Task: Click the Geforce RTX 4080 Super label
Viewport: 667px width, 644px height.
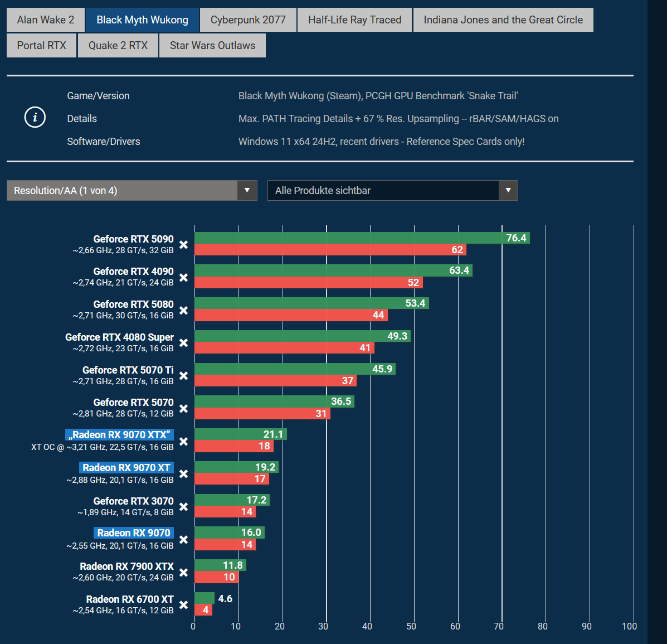Action: [119, 337]
